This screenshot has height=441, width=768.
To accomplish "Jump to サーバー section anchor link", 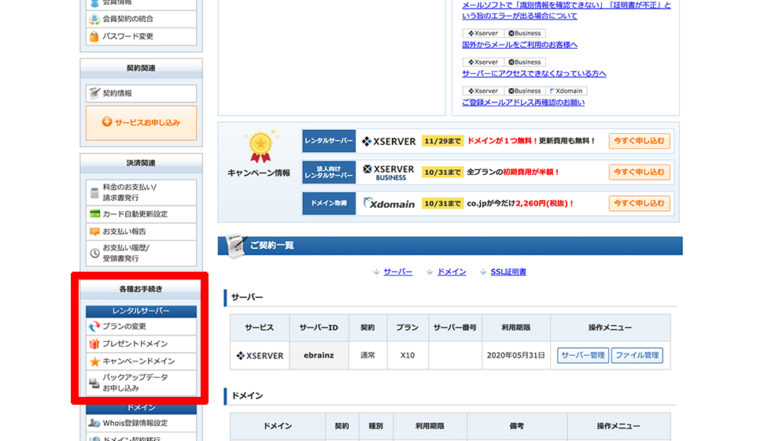I will 398,272.
